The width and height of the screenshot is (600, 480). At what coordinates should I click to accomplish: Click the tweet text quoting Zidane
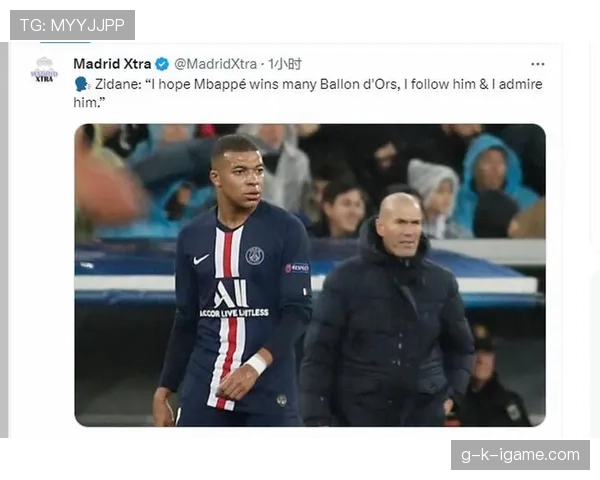point(308,93)
